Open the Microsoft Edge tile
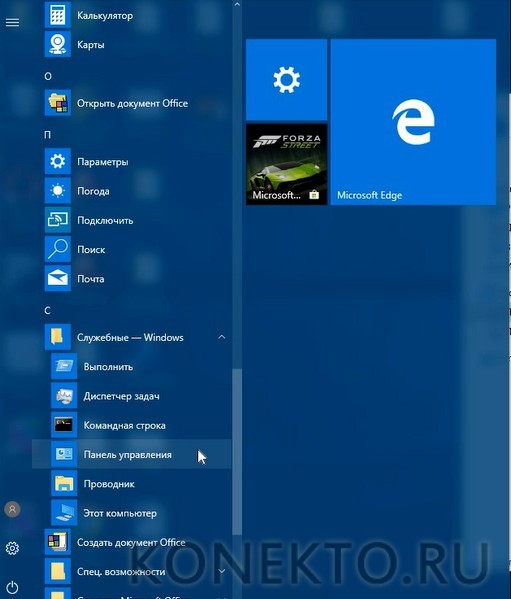This screenshot has width=511, height=599. click(413, 122)
